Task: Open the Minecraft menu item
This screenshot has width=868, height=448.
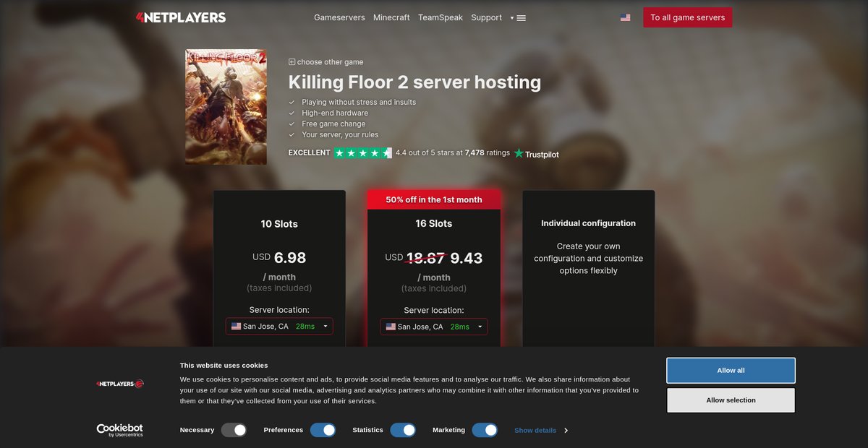Action: 391,17
